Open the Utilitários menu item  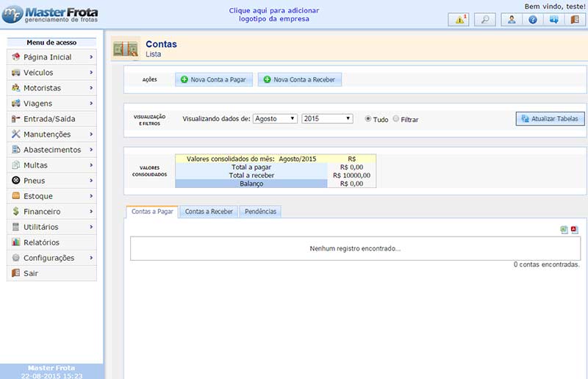click(x=51, y=227)
